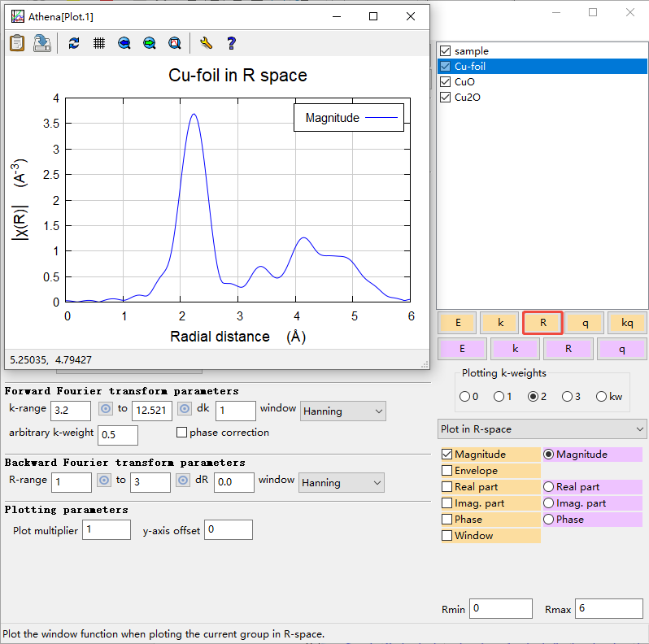Click the Rmax input field
649x644 pixels.
[608, 608]
